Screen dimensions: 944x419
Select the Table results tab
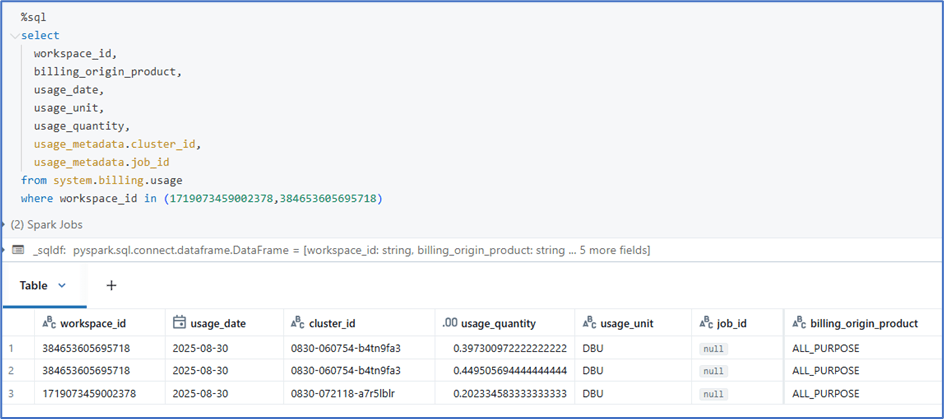point(33,286)
